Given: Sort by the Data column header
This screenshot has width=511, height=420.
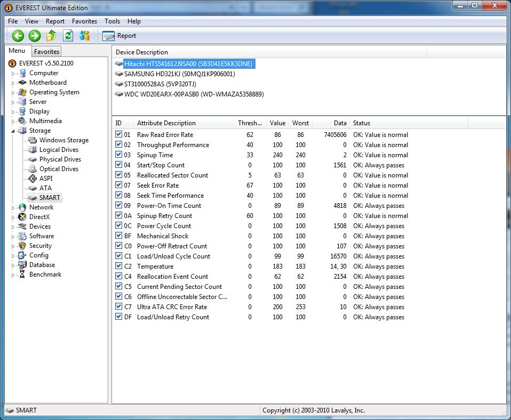Looking at the screenshot, I should coord(331,123).
